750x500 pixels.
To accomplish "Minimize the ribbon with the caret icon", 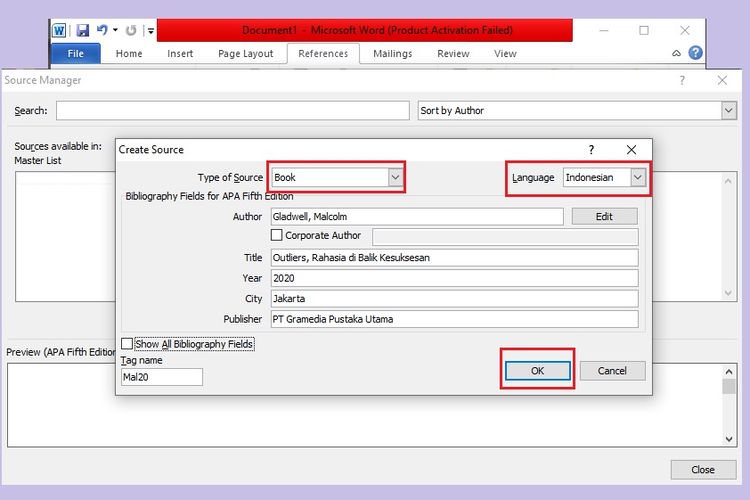I will coord(676,53).
